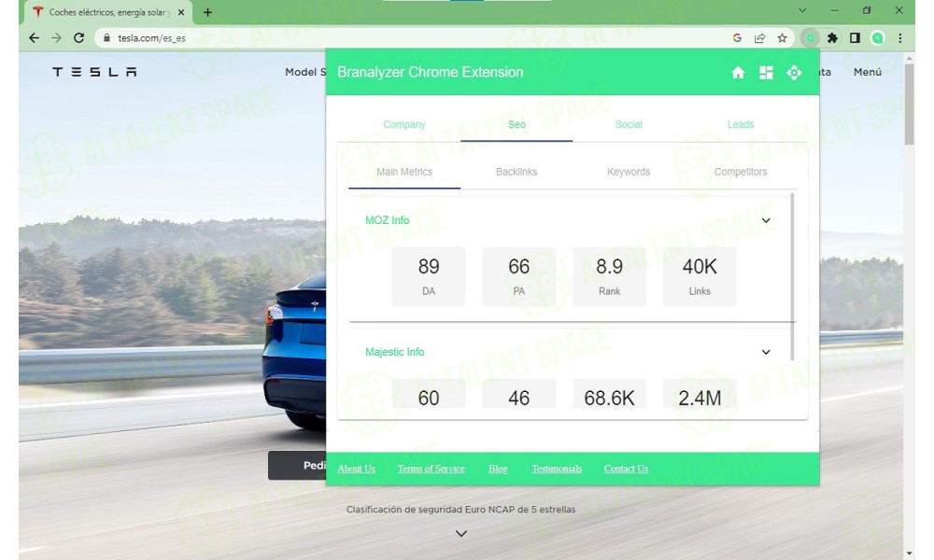
Task: Open the Terms of Service link
Action: (431, 469)
